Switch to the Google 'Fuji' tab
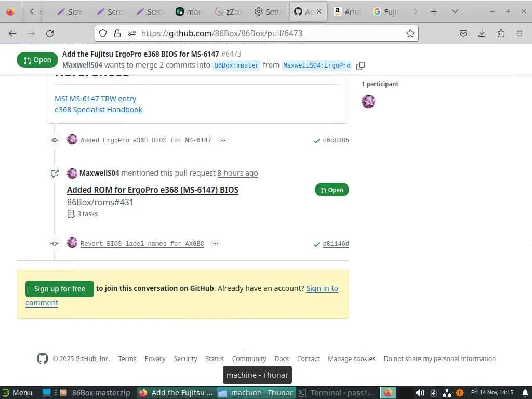The width and height of the screenshot is (532, 399). tap(386, 12)
